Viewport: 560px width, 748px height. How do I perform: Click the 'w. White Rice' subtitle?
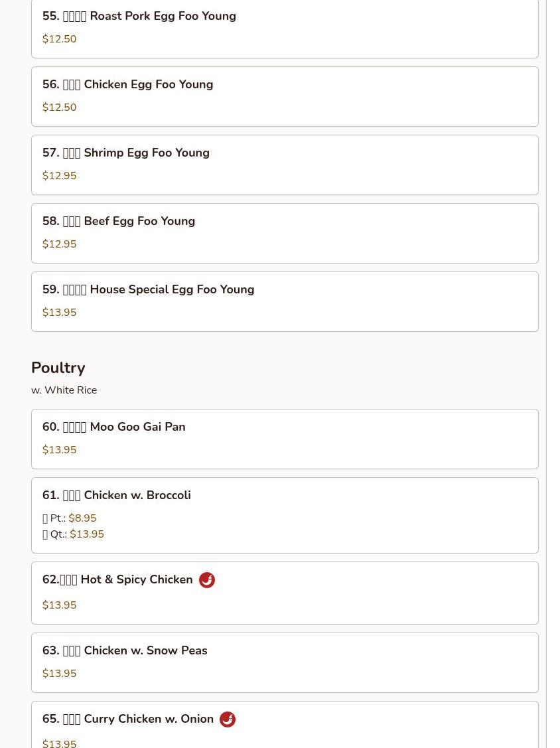64,390
